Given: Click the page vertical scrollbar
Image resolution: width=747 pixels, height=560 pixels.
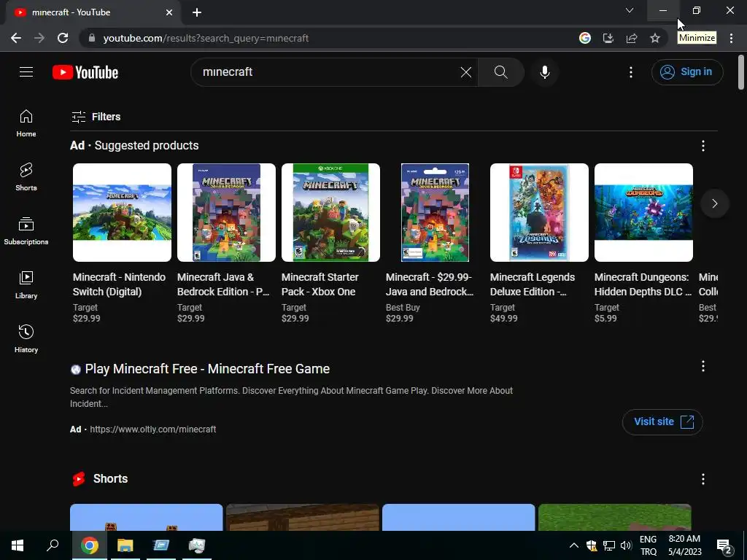Looking at the screenshot, I should point(741,72).
